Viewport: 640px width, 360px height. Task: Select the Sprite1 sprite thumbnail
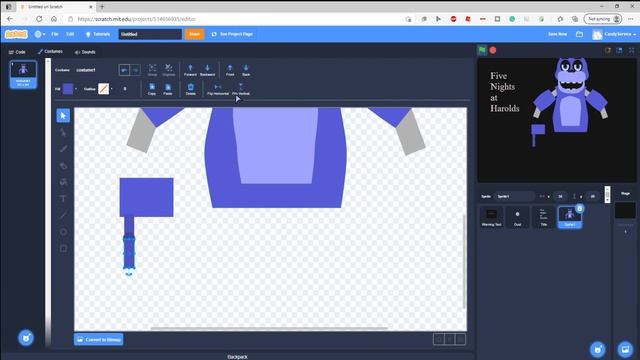570,217
